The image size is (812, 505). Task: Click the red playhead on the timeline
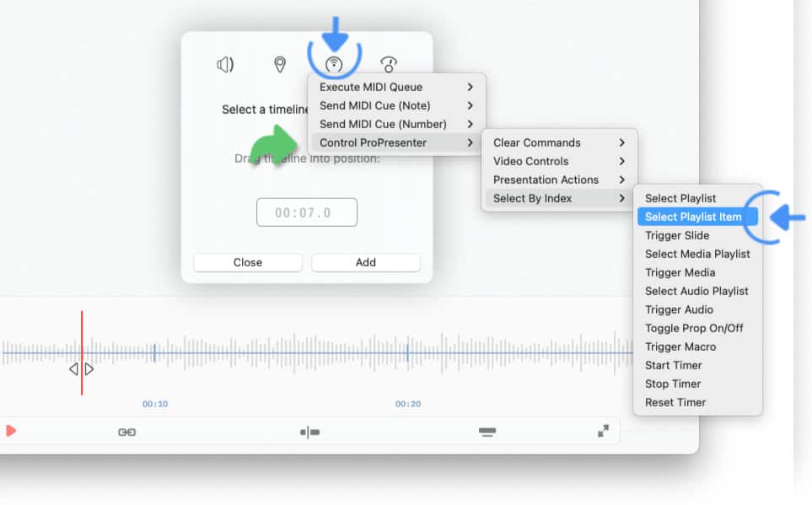(x=82, y=352)
